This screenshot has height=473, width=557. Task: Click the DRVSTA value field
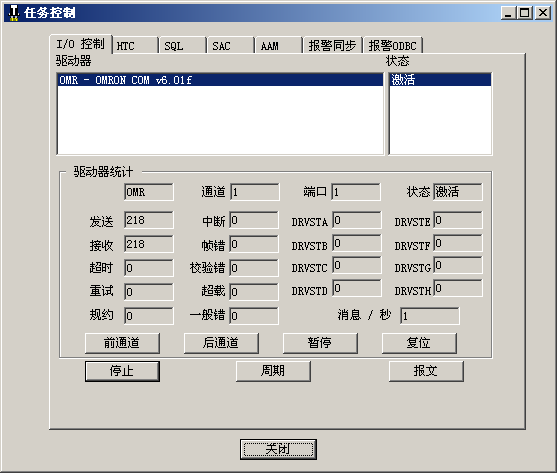point(357,220)
